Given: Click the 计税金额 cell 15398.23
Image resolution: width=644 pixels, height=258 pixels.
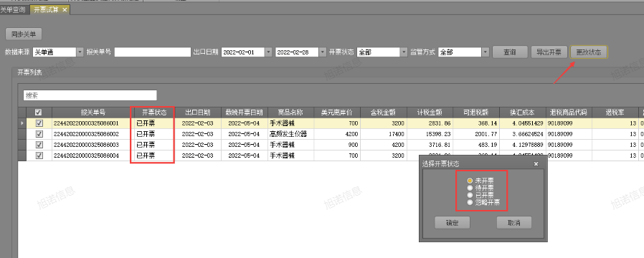Looking at the screenshot, I should click(x=430, y=134).
